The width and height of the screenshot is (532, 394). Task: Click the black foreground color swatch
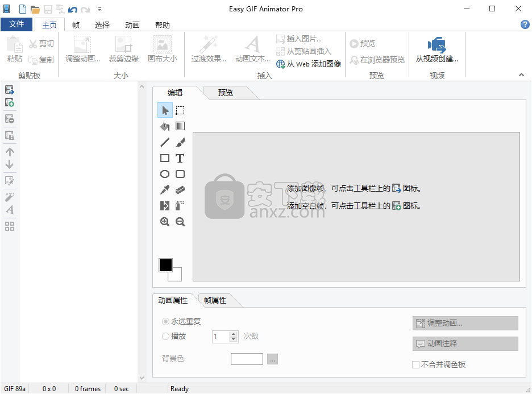point(165,265)
